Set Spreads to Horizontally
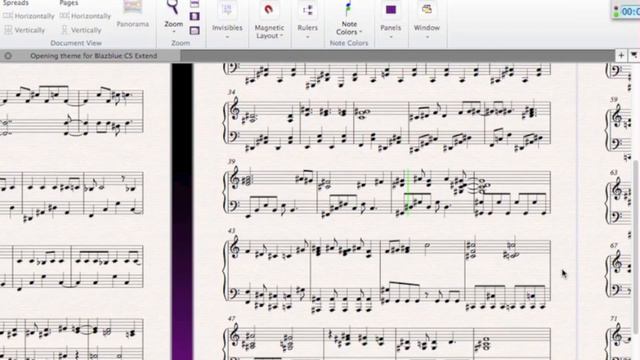 click(29, 16)
